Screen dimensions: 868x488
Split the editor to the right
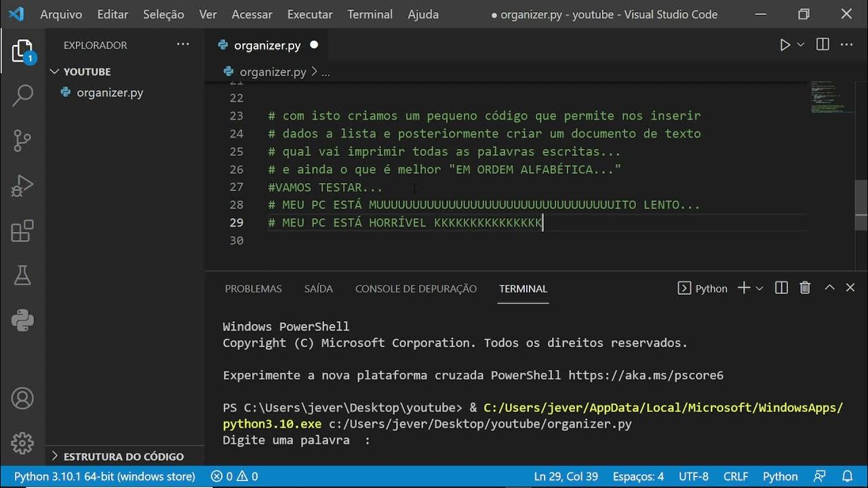[823, 45]
